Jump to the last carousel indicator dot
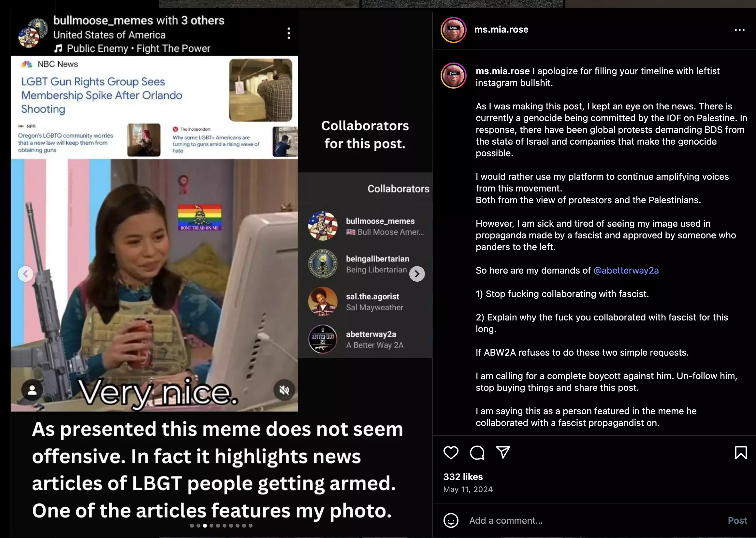 coord(251,525)
